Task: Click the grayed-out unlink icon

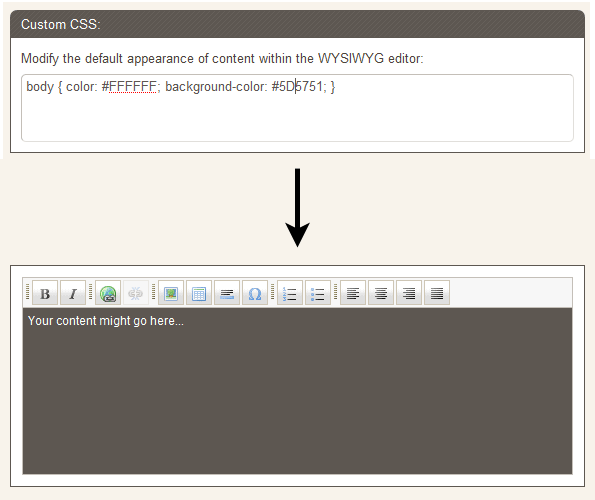Action: 135,293
